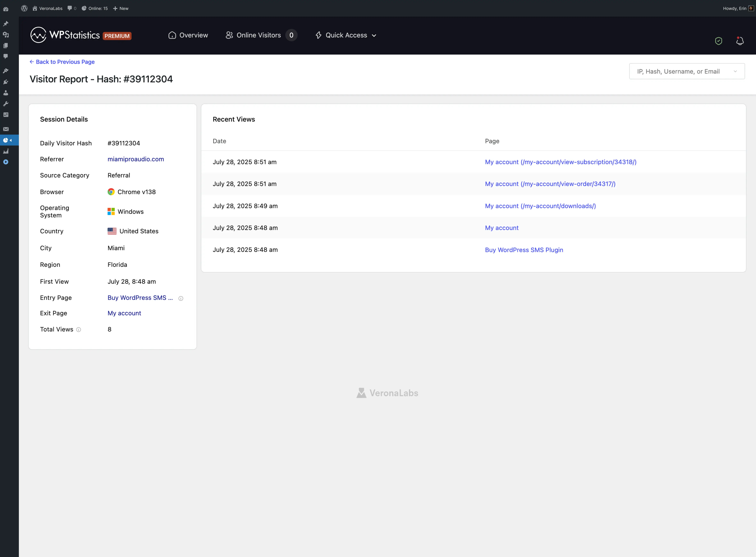This screenshot has height=557, width=756.
Task: Expand the New menu in the admin bar
Action: (x=121, y=8)
